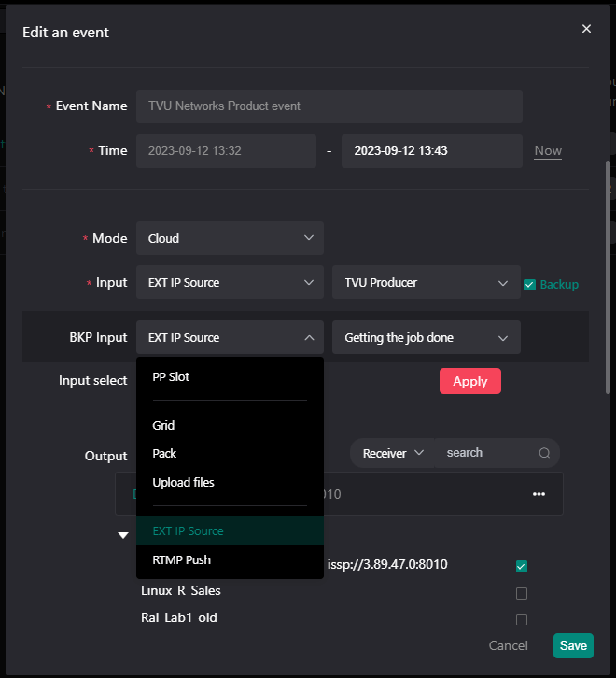Screen dimensions: 616x678
Task: Click the issp://3.89.47.0:8010 address text
Action: coord(387,564)
